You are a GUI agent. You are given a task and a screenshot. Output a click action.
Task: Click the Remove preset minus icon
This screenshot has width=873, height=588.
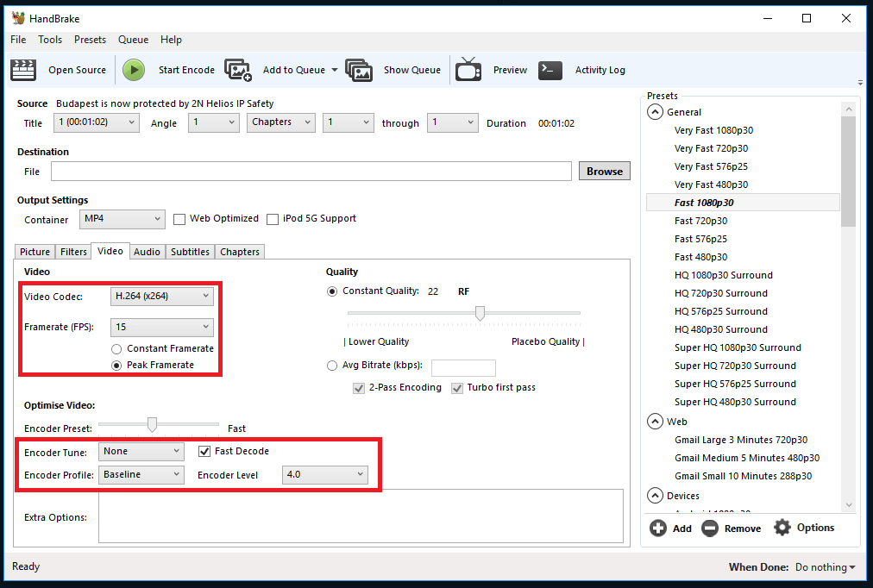(710, 528)
